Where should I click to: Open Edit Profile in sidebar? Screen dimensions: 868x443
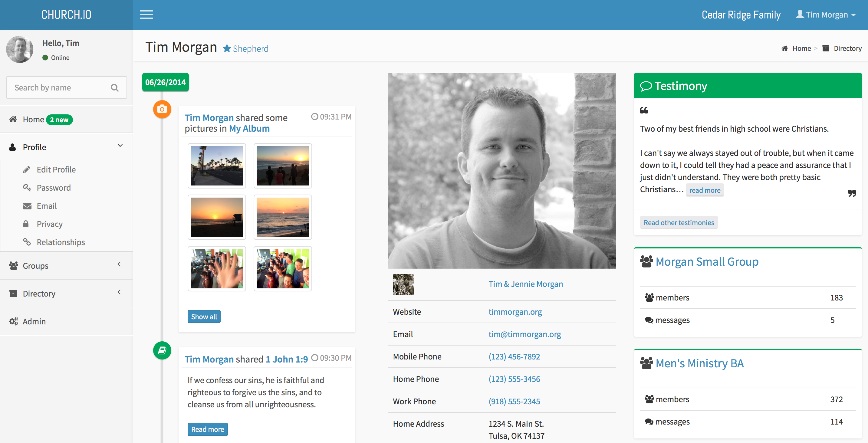tap(56, 169)
